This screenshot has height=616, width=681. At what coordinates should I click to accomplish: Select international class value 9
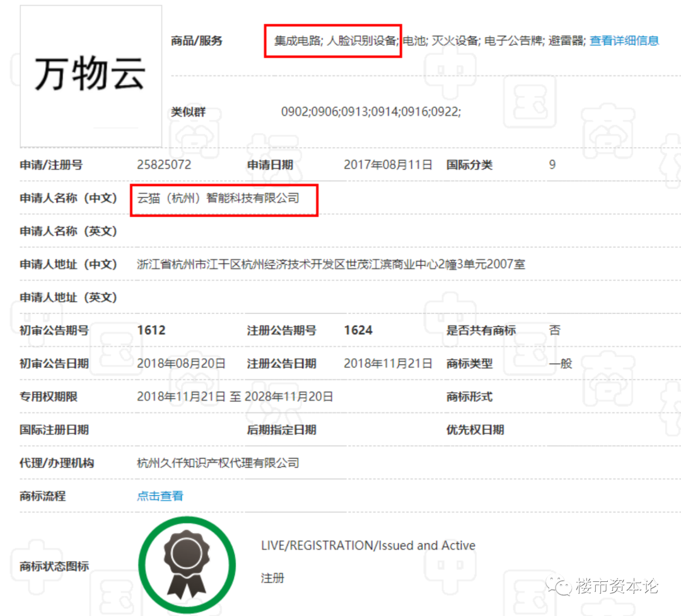coord(552,165)
